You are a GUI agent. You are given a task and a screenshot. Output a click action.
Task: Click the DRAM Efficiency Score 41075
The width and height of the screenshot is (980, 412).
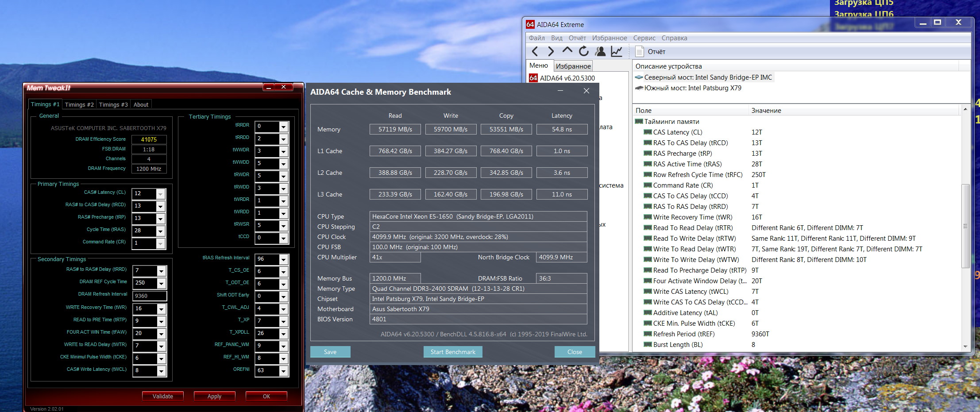click(149, 139)
